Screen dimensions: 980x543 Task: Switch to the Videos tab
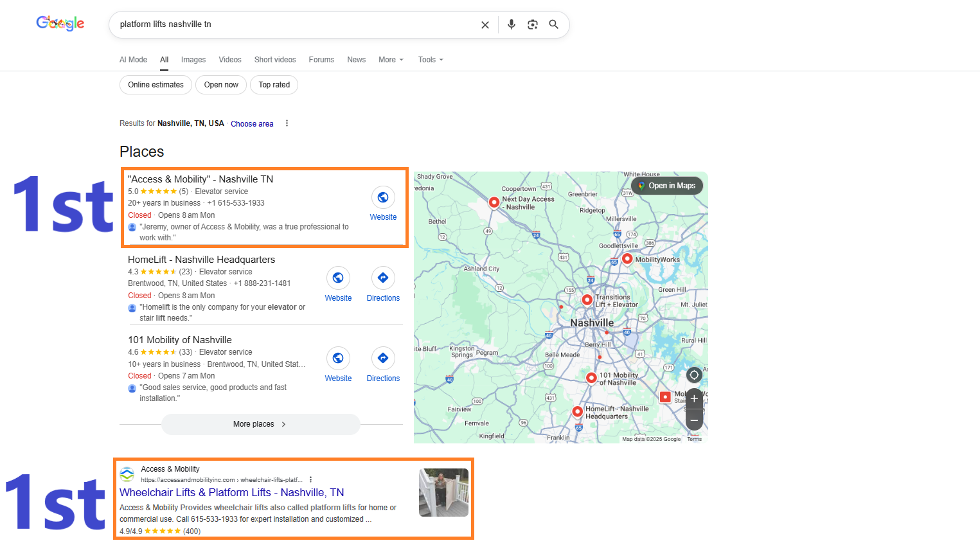(230, 60)
